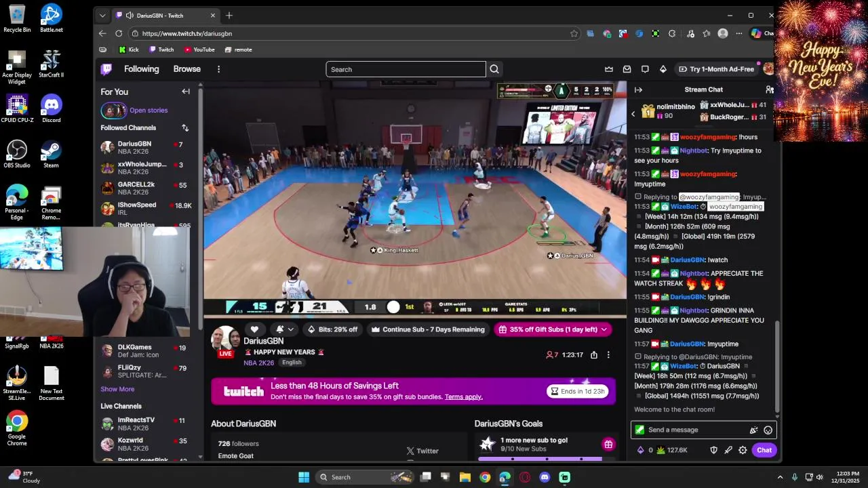Sort followed channels with arrows icon
Image resolution: width=868 pixels, height=488 pixels.
click(185, 127)
